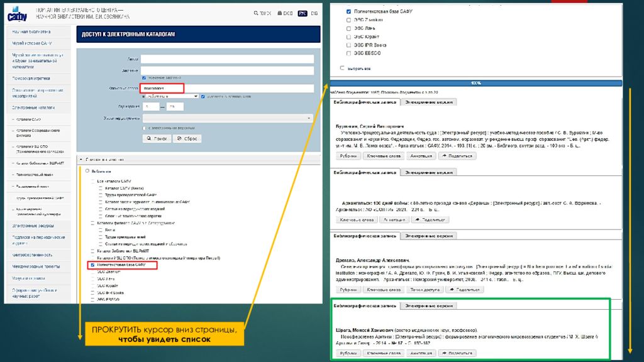Screen dimensions: 644x362
Task: Click the САФУ logo in the portal header
Action: tap(17, 14)
